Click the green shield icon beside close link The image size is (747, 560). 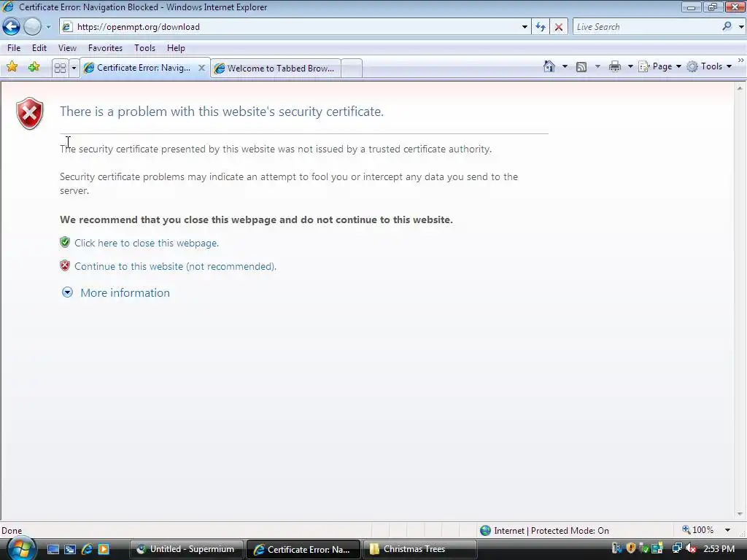[x=65, y=242]
